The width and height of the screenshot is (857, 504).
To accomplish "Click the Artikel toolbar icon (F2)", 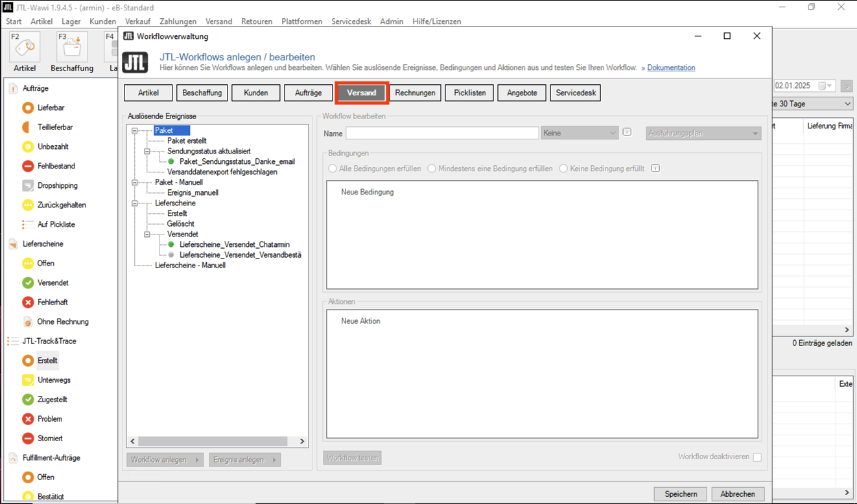I will [25, 48].
